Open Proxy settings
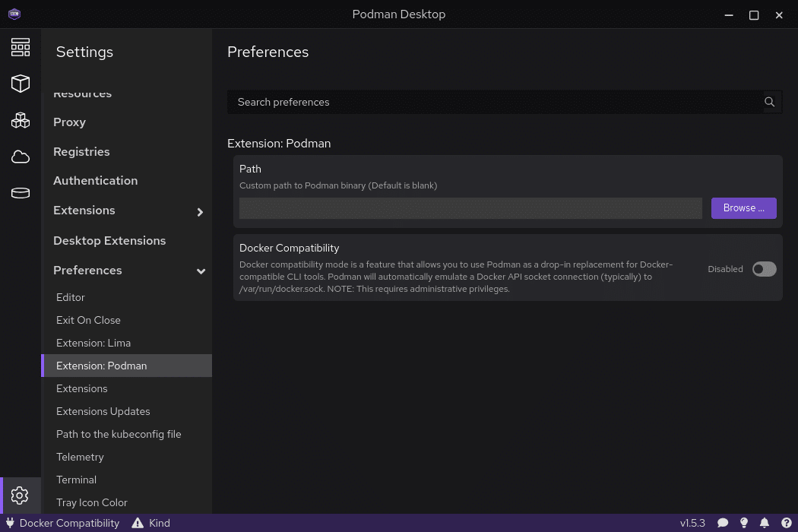Screen dimensions: 798x532 point(69,122)
